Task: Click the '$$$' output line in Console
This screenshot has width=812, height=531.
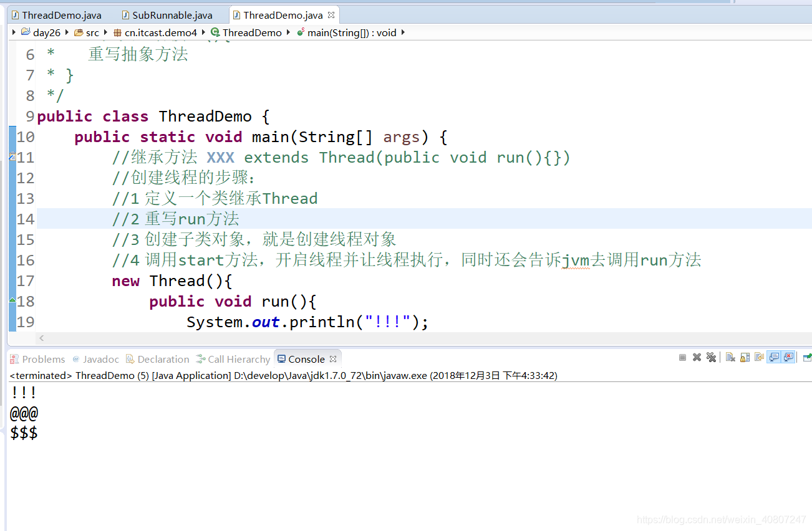Action: click(24, 433)
